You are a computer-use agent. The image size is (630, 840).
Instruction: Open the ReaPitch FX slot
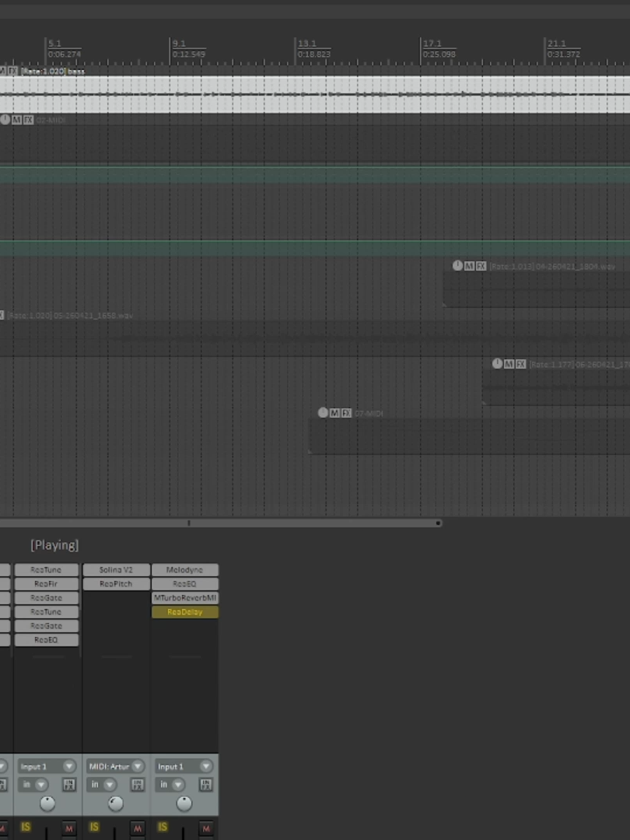pos(116,584)
